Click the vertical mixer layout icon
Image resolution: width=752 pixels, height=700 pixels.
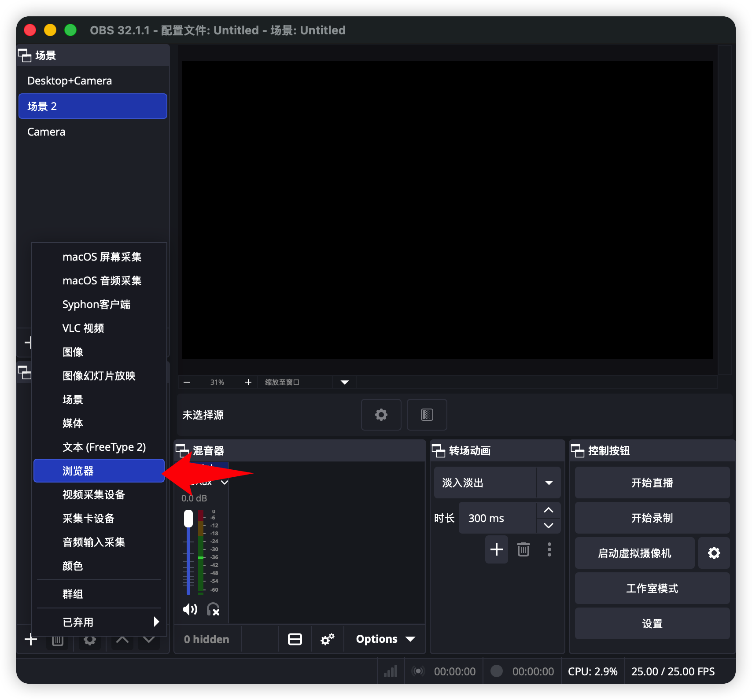tap(295, 639)
